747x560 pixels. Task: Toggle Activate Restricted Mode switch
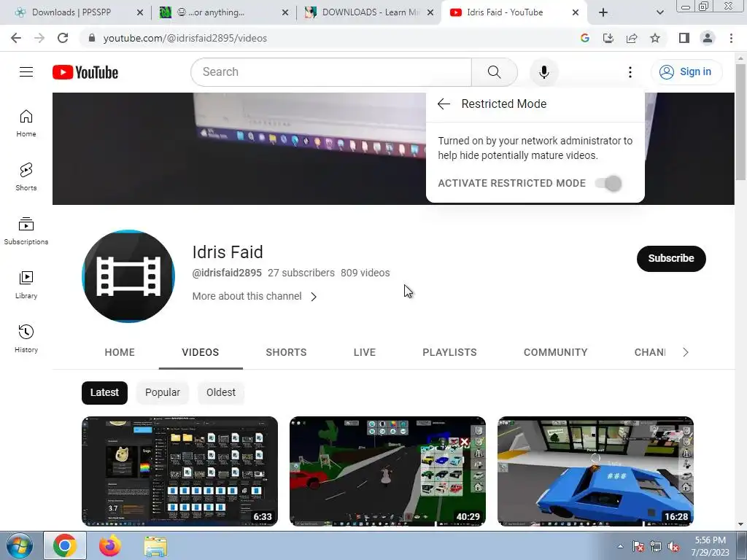(x=609, y=183)
